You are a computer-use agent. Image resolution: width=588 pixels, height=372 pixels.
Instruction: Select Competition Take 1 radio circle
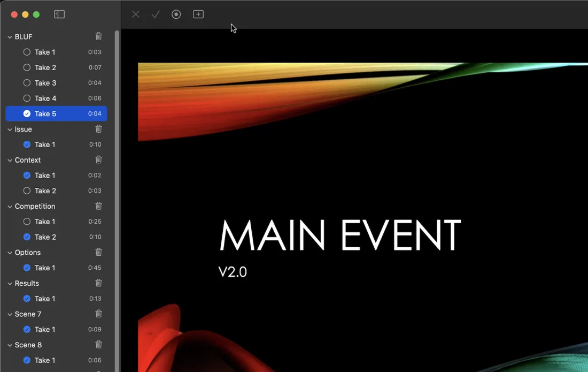(27, 222)
